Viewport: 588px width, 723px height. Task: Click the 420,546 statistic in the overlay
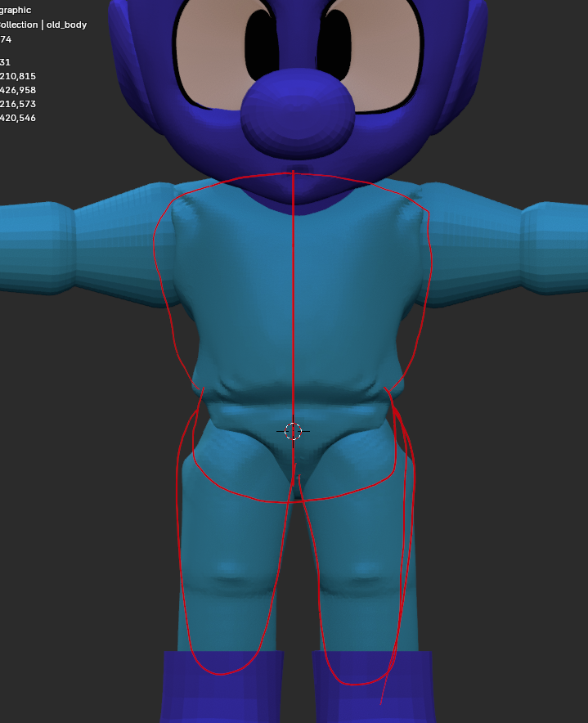[x=18, y=118]
